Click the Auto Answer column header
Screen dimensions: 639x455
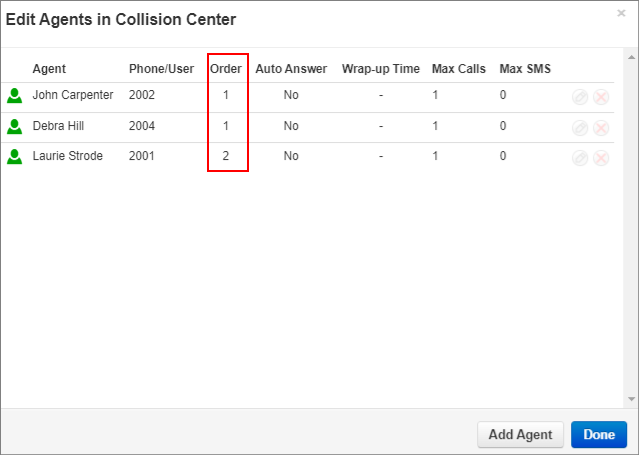291,69
